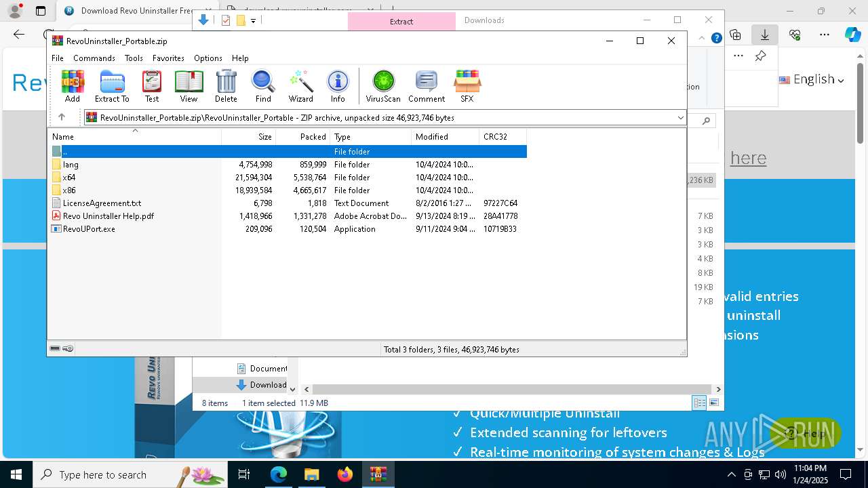Open the English language dropdown on webpage
The image size is (868, 488).
coord(812,79)
